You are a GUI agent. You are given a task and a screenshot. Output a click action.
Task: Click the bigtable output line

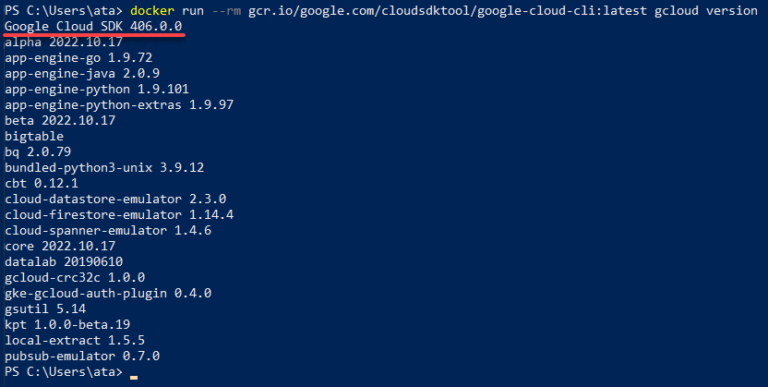(34, 136)
